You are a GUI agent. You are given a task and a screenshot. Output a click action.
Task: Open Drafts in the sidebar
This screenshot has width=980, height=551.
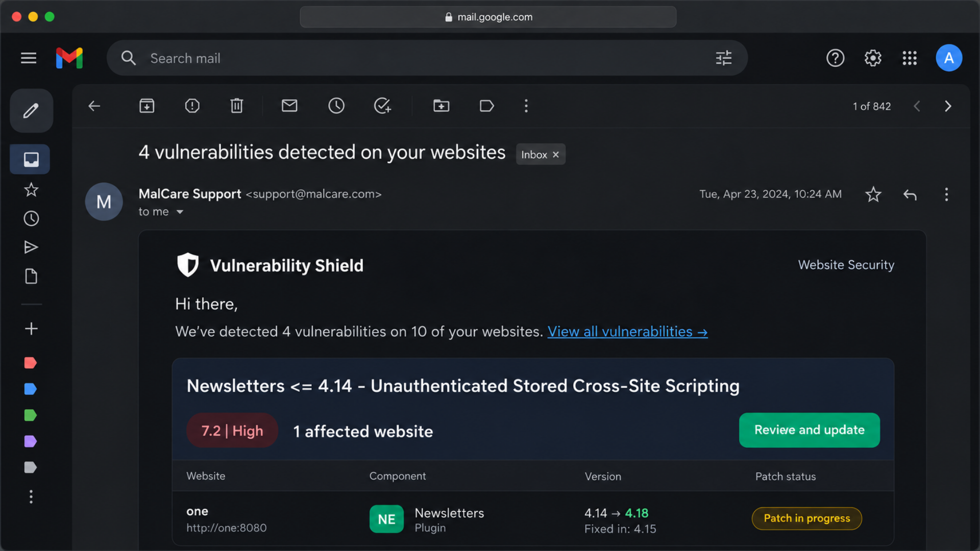pos(31,277)
